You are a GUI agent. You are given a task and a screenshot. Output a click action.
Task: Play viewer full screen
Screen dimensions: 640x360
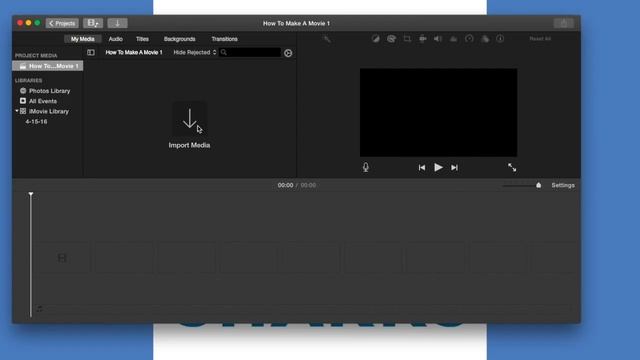click(x=512, y=167)
